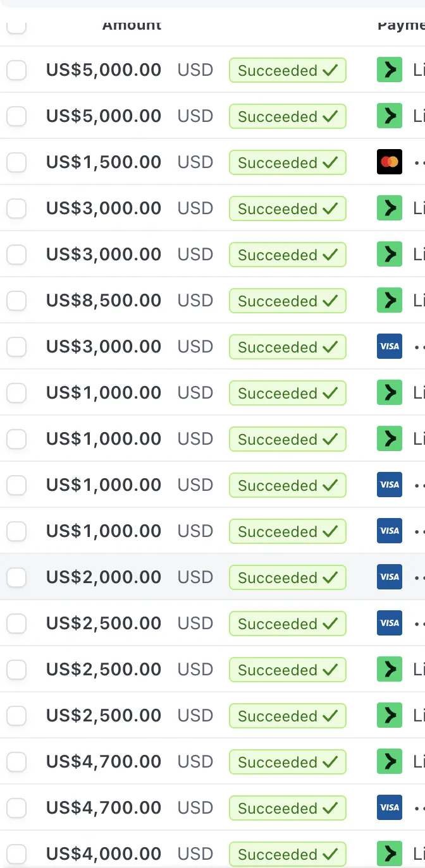
Task: Click the Visa icon in the US$2,500.00 row
Action: click(x=390, y=623)
